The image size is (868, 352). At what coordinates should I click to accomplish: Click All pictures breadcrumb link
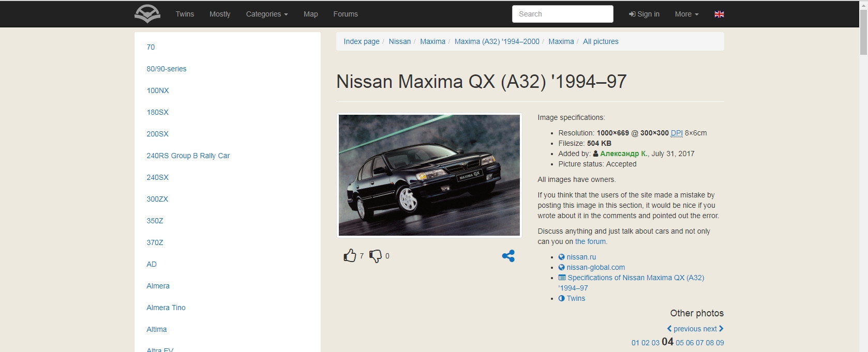click(601, 41)
